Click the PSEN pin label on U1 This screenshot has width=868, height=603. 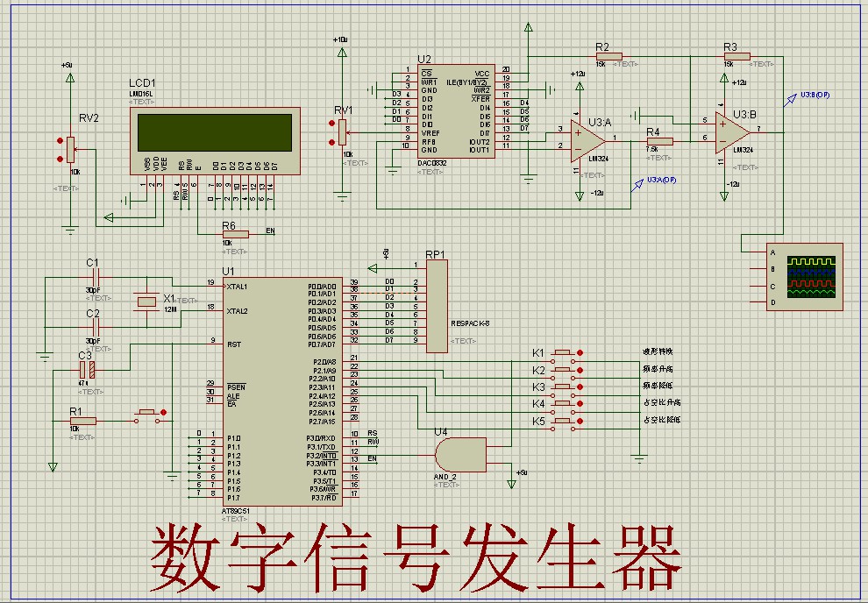(x=237, y=387)
